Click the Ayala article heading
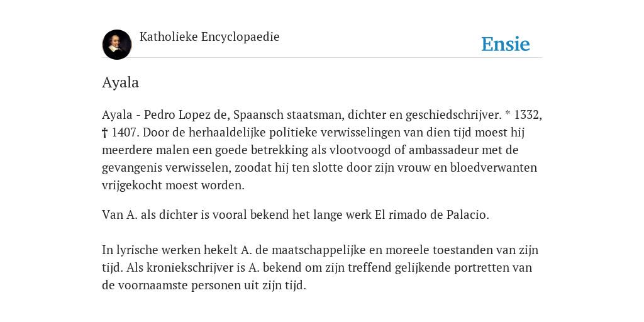Screen dimensions: 644x322 pyautogui.click(x=120, y=82)
